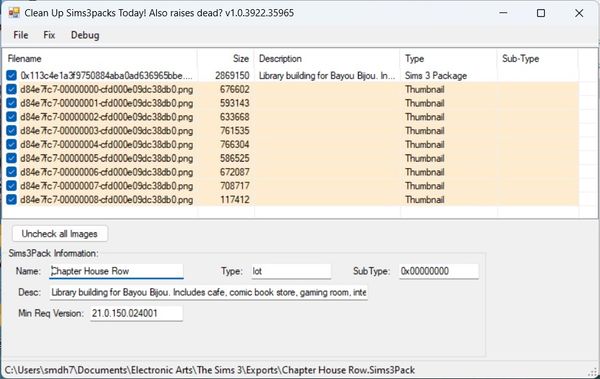Viewport: 600px width, 379px height.
Task: Select the size value 766304
Action: pyautogui.click(x=235, y=144)
